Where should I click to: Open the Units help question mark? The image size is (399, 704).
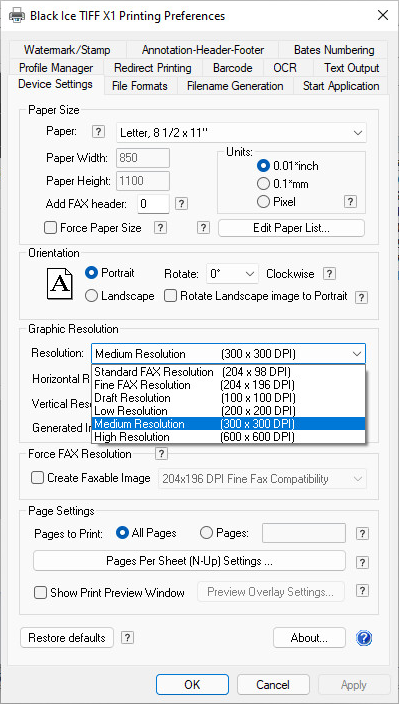coord(351,202)
